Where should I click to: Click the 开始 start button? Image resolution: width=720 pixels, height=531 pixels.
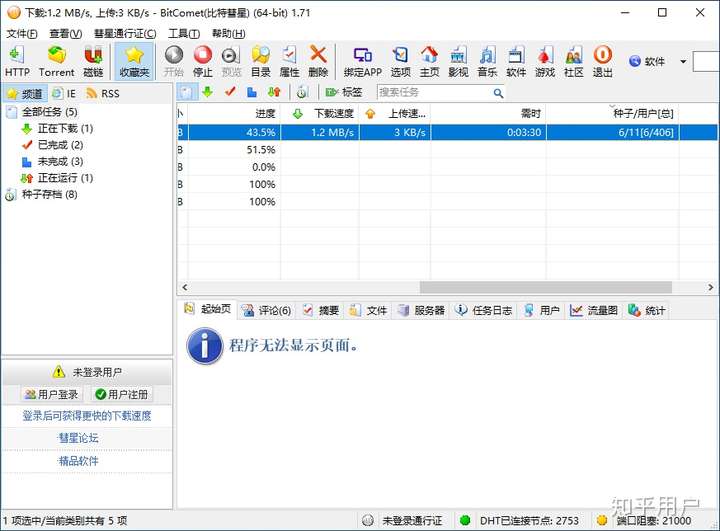(174, 61)
